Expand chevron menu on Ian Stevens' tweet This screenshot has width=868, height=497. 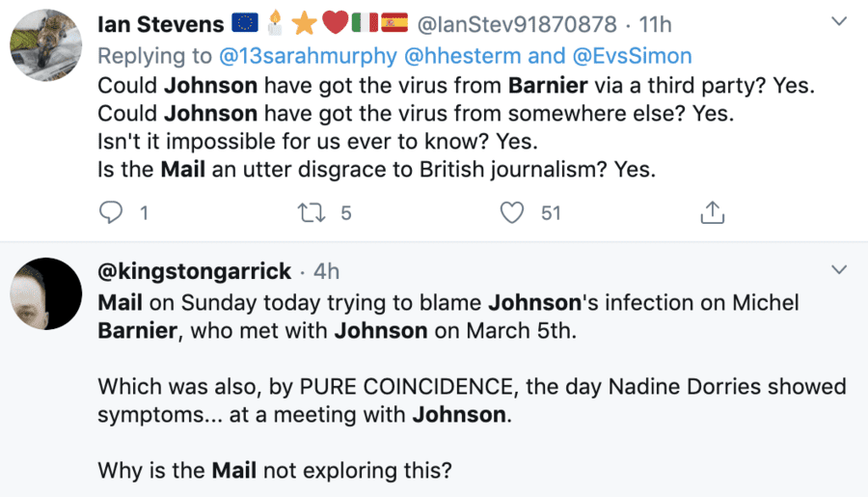click(x=839, y=21)
